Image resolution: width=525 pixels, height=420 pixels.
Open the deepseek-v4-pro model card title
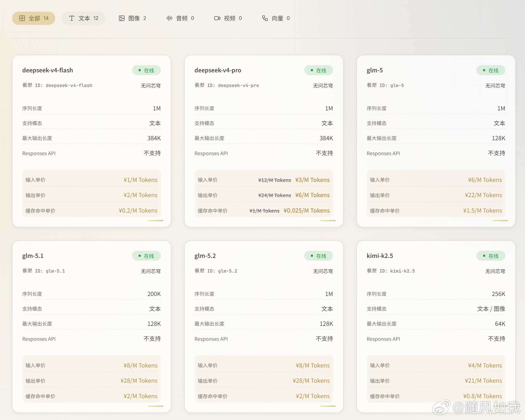[218, 70]
